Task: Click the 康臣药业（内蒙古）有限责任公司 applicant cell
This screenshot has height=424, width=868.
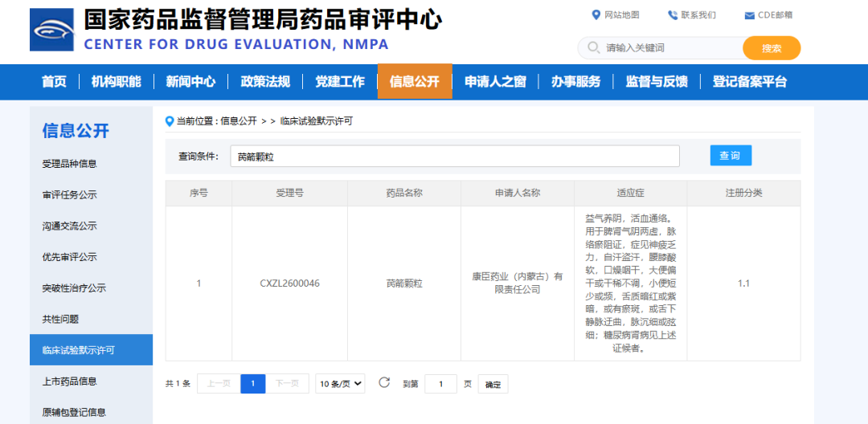Action: point(518,283)
